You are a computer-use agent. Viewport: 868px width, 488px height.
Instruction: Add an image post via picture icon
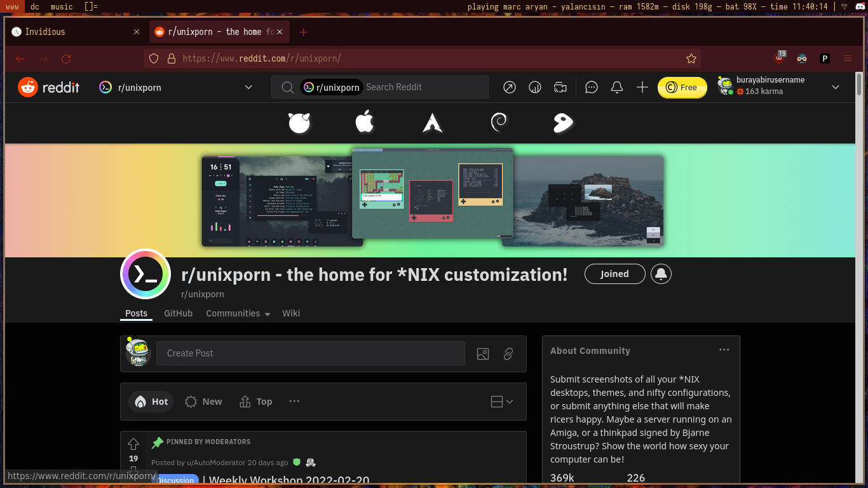tap(483, 354)
